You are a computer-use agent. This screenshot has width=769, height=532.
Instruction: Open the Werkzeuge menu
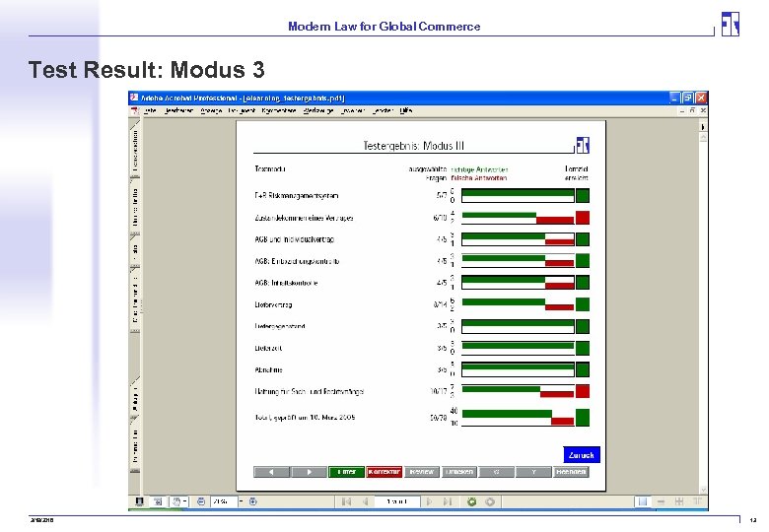318,110
